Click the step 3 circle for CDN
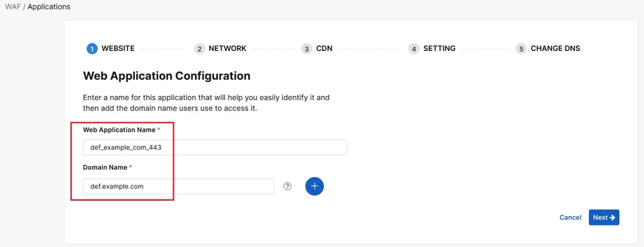Screen dimensions: 644x247 coord(307,48)
